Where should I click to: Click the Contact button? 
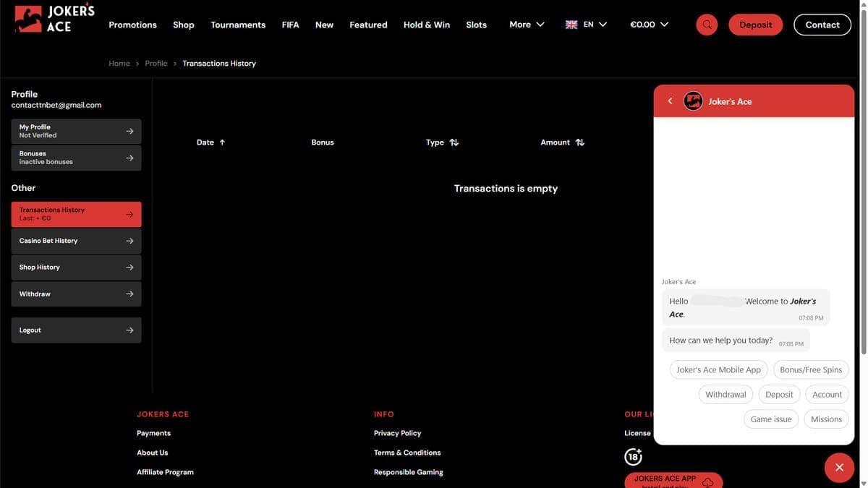tap(822, 25)
